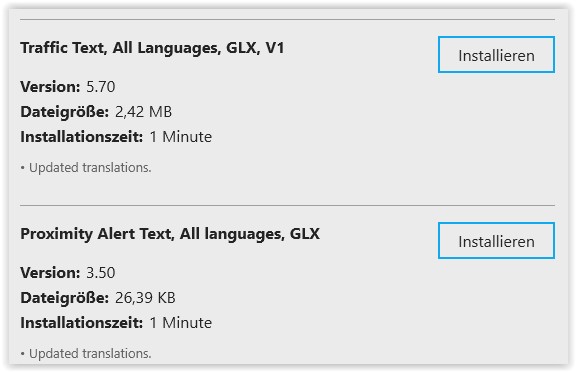Click the 26,39 KB file size value

[145, 298]
